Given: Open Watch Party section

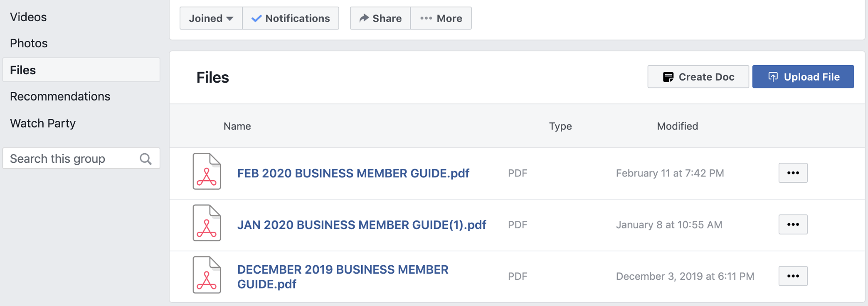Looking at the screenshot, I should pos(43,123).
